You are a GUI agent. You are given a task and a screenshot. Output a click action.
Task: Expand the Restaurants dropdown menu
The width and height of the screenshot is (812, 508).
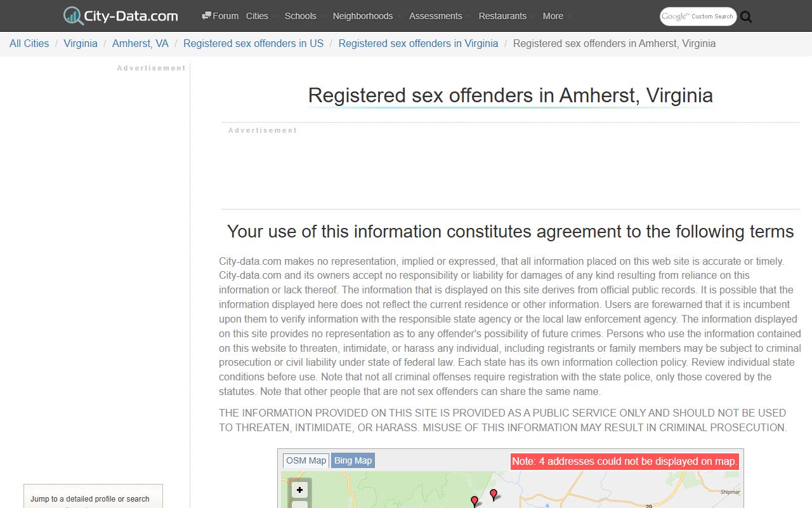507,16
